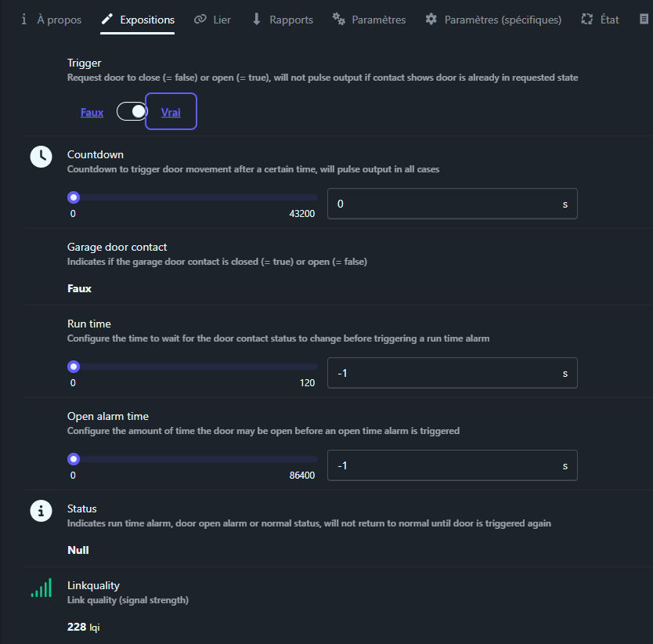Click the chain link icon for Lier

click(200, 20)
